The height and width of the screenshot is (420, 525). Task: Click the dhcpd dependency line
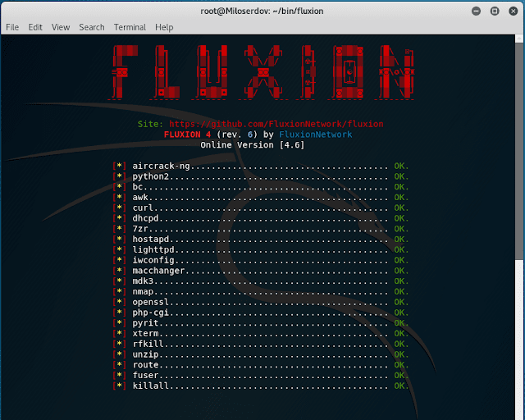(x=261, y=218)
